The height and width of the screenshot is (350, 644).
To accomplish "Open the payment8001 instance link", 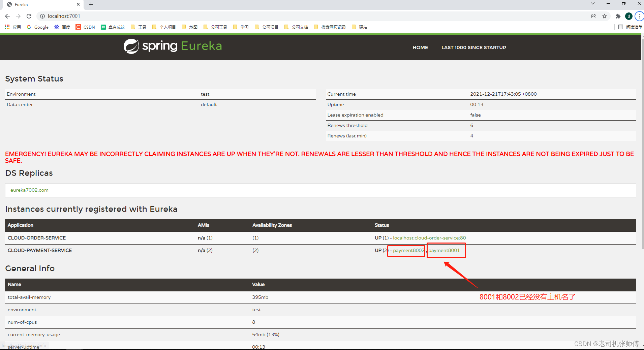I will pos(444,250).
